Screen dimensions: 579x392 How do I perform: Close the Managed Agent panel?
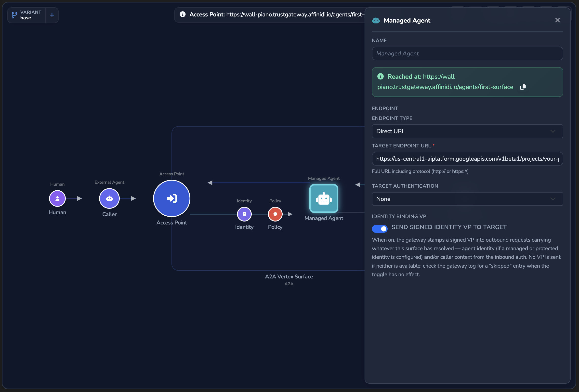click(x=557, y=20)
